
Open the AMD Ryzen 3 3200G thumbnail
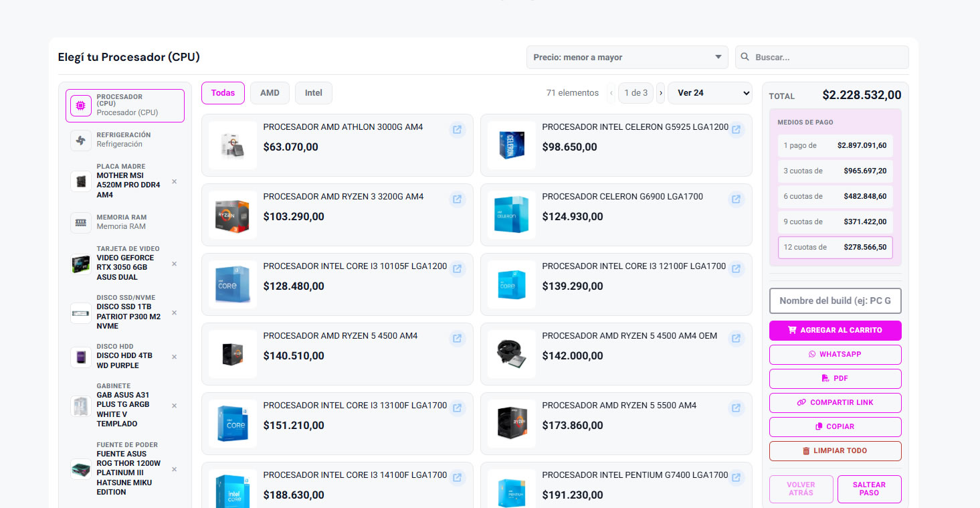point(232,215)
